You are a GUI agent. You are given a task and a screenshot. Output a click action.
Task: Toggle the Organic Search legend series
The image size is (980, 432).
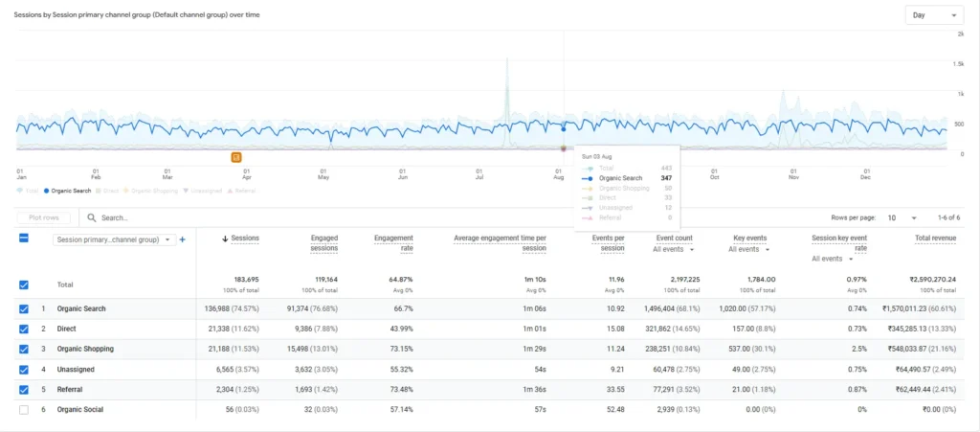click(x=66, y=191)
